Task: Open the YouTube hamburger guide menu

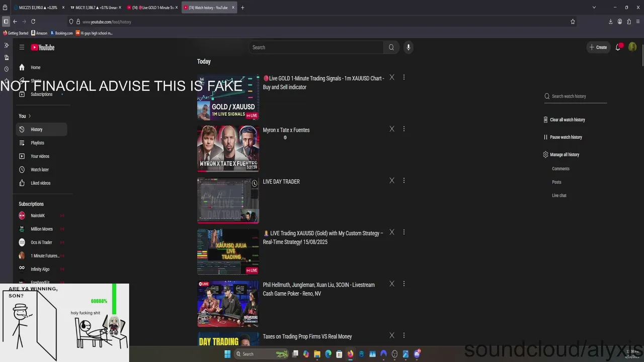Action: pyautogui.click(x=22, y=47)
